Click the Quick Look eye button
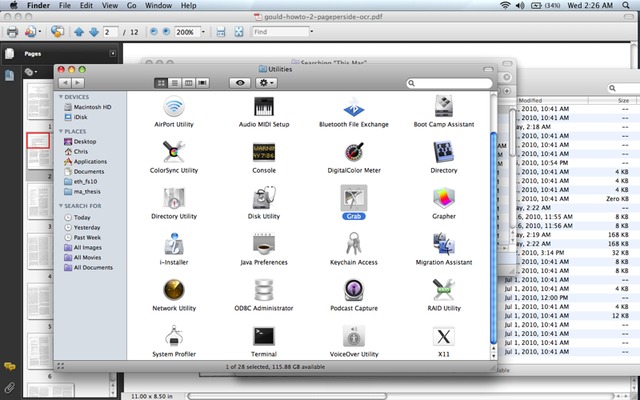The image size is (640, 400). (x=240, y=83)
